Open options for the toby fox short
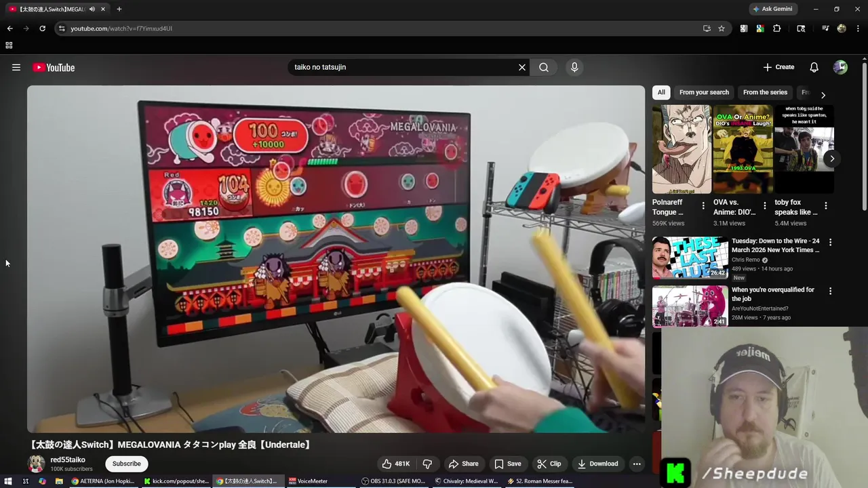Viewport: 868px width, 488px height. 825,205
